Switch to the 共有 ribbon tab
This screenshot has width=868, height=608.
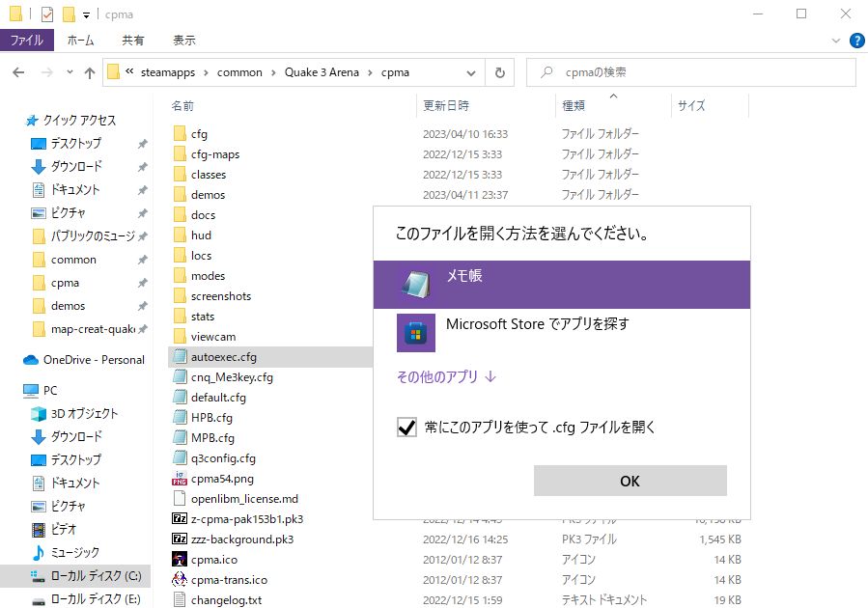tap(133, 40)
